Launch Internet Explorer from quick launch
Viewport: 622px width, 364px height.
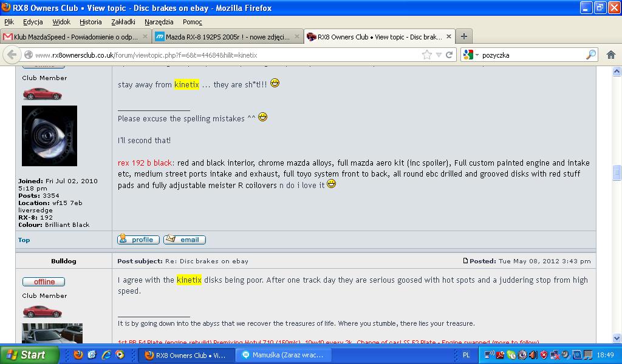[x=106, y=355]
